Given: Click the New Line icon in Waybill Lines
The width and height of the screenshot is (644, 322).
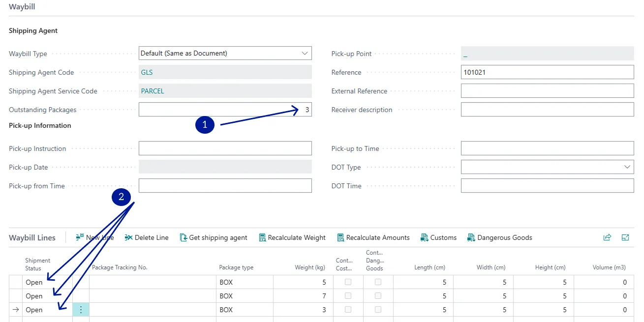Looking at the screenshot, I should [80, 237].
